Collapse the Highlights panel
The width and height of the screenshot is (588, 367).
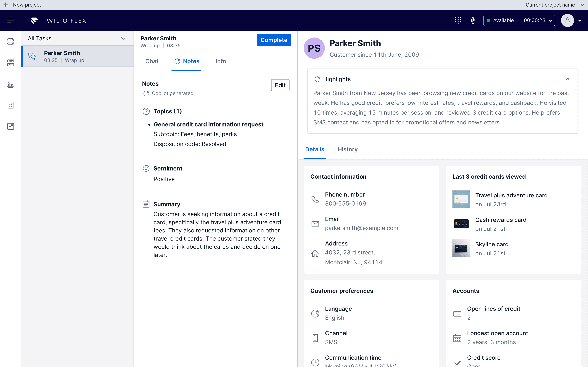click(568, 79)
